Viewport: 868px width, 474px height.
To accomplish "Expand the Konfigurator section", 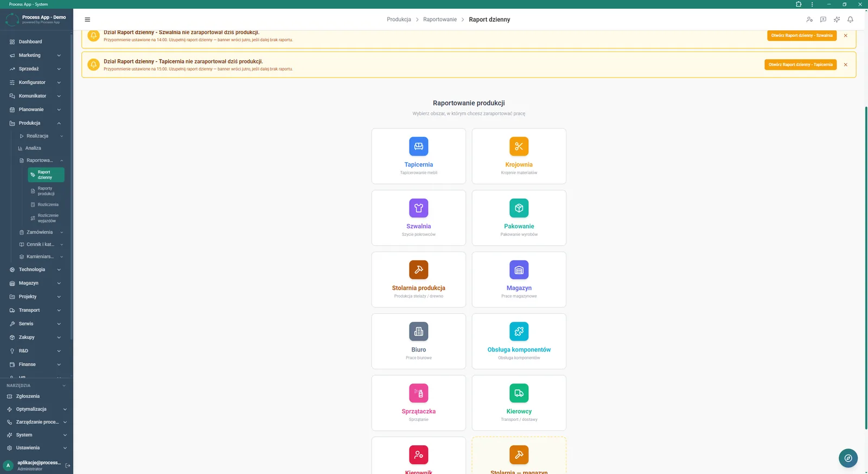I will coord(36,82).
